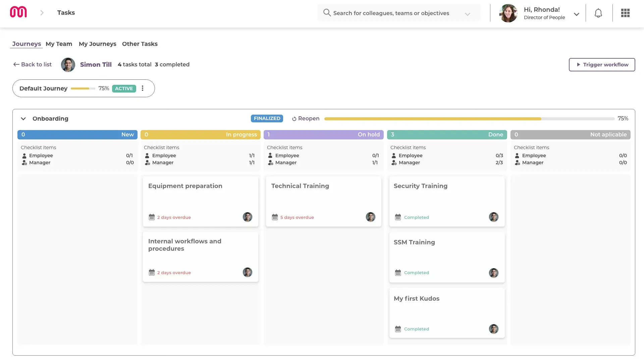Image resolution: width=644 pixels, height=362 pixels.
Task: Click the Default Journey progress bar
Action: click(x=83, y=88)
